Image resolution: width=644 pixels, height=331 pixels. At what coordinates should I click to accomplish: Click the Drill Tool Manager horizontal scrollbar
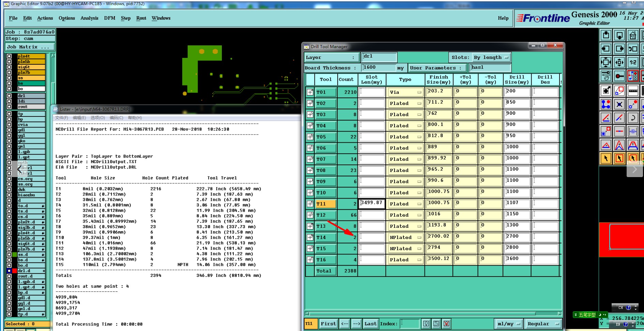[433, 314]
